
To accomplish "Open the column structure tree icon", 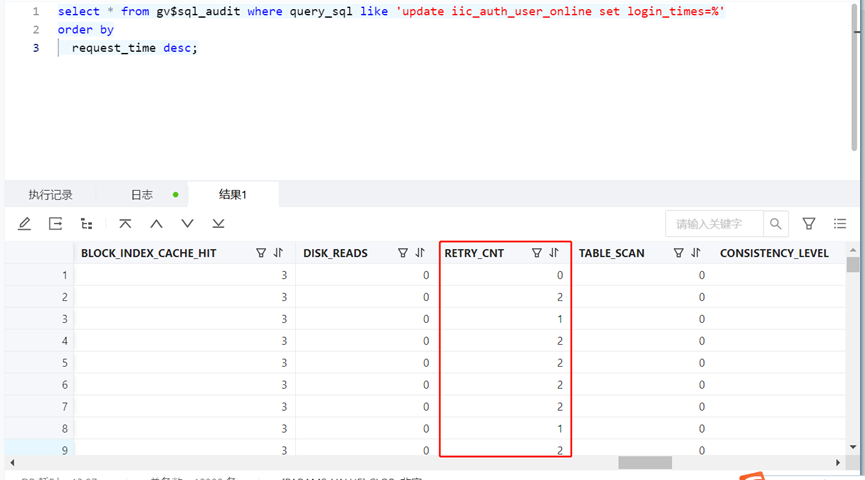I will point(87,223).
